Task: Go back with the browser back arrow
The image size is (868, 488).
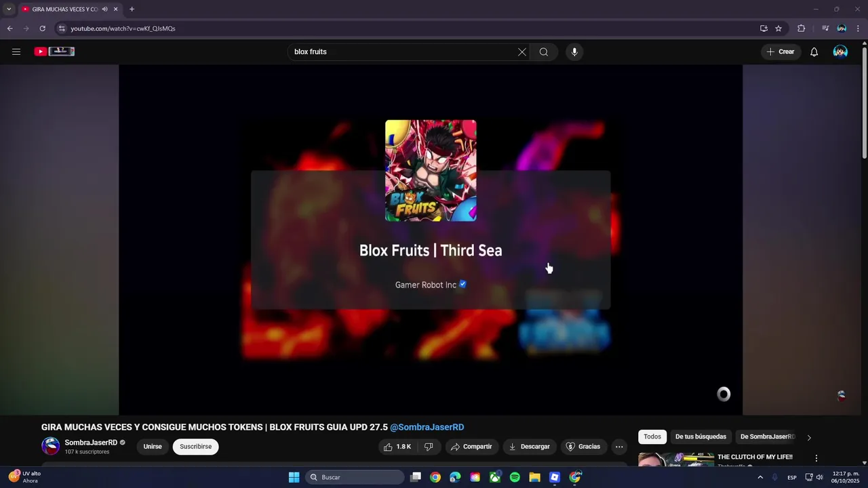Action: 9,28
